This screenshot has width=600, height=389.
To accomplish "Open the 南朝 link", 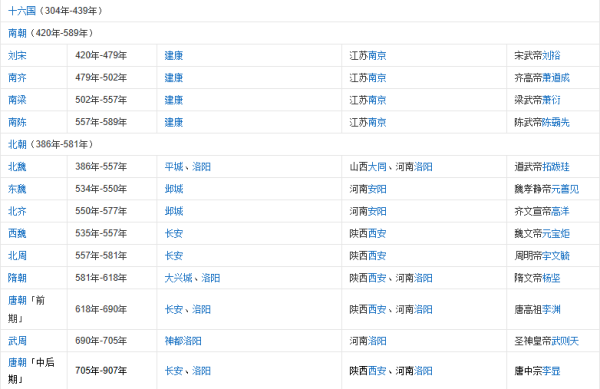I will 17,33.
